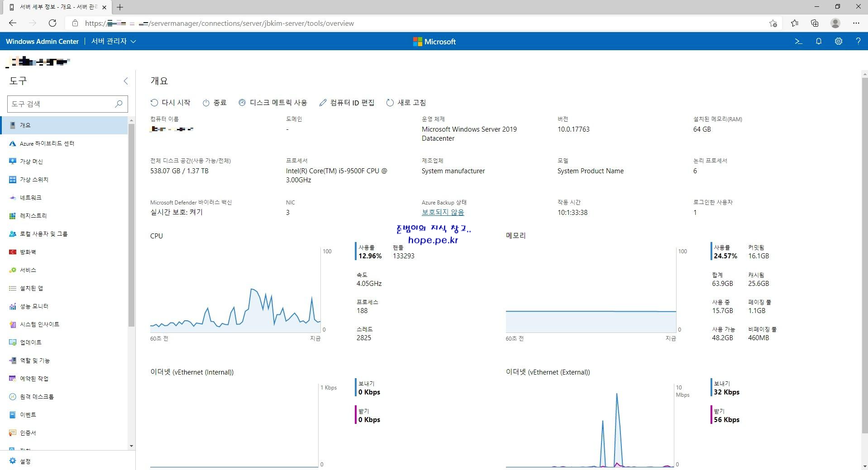Open the 역할 및 기능 tool icon
Screen dimensions: 868x470
point(13,361)
